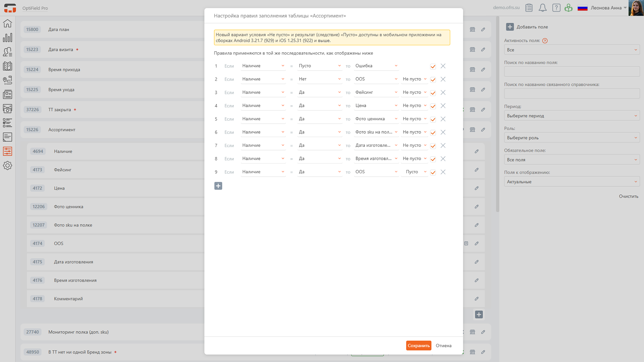Click the field name search input

click(572, 71)
